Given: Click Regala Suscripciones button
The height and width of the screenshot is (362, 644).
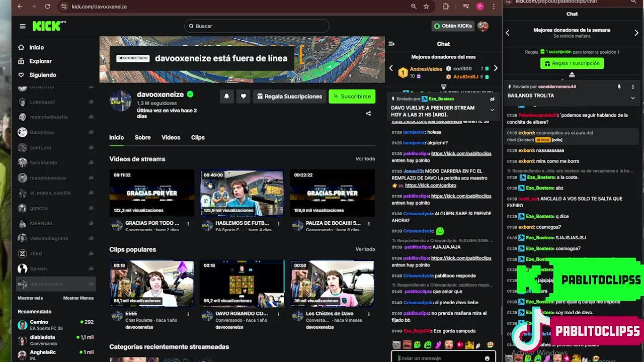Looking at the screenshot, I should [x=289, y=97].
